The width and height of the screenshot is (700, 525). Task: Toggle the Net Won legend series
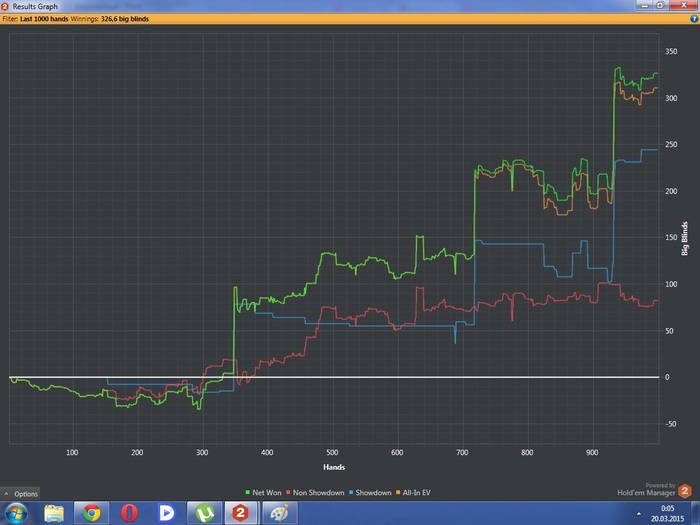click(x=263, y=492)
